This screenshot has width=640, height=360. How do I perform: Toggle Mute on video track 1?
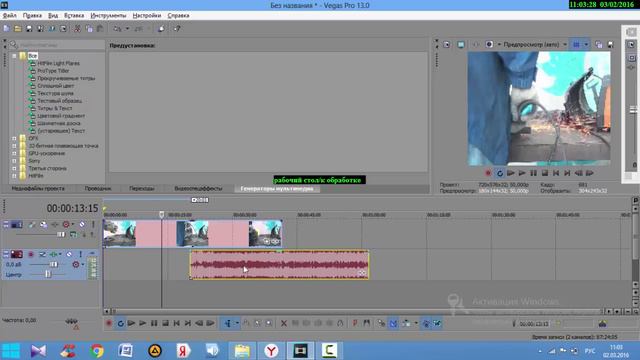[82, 224]
